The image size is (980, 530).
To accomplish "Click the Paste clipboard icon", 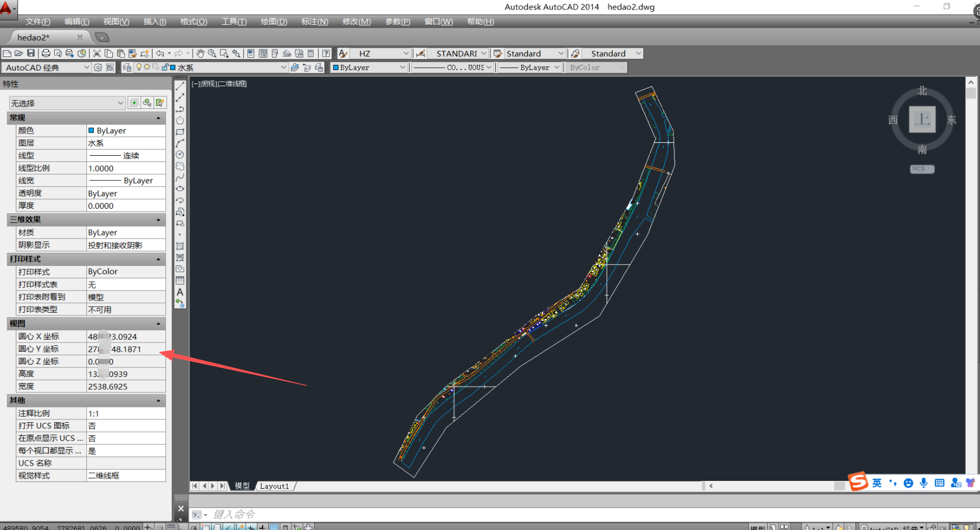I will [x=120, y=54].
